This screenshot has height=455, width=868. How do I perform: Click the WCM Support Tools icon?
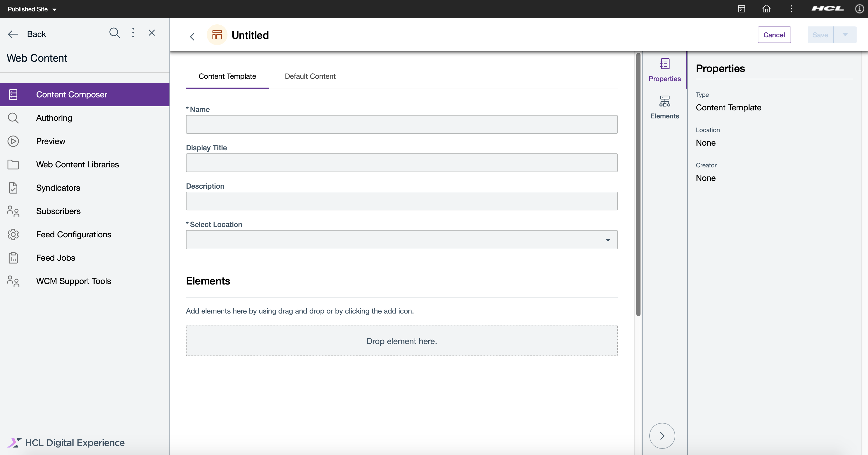(x=13, y=281)
